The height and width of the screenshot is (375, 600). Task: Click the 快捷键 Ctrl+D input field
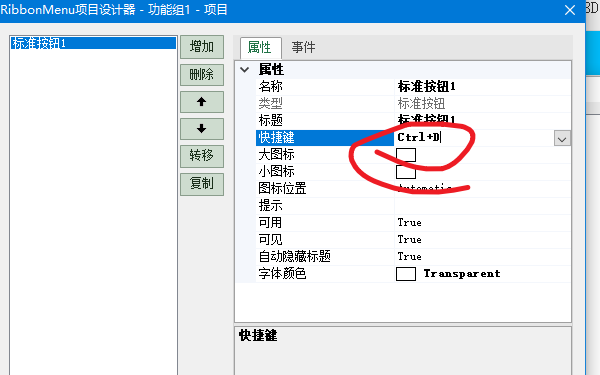click(x=474, y=137)
